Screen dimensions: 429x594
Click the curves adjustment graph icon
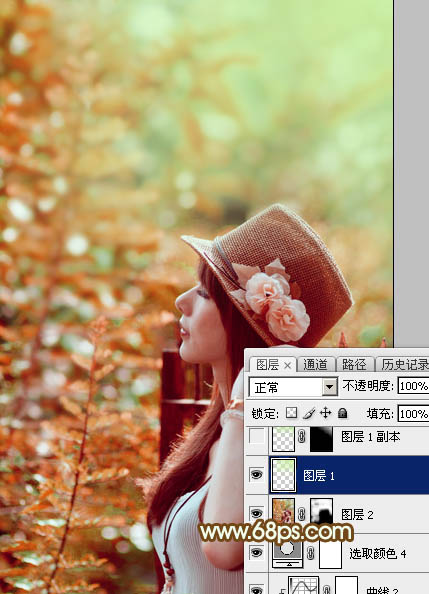(303, 585)
